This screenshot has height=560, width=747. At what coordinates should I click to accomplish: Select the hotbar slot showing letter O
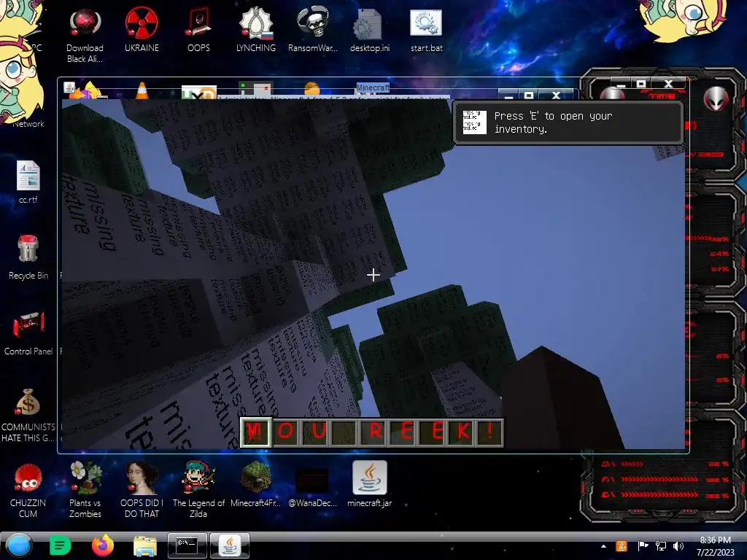(x=285, y=432)
